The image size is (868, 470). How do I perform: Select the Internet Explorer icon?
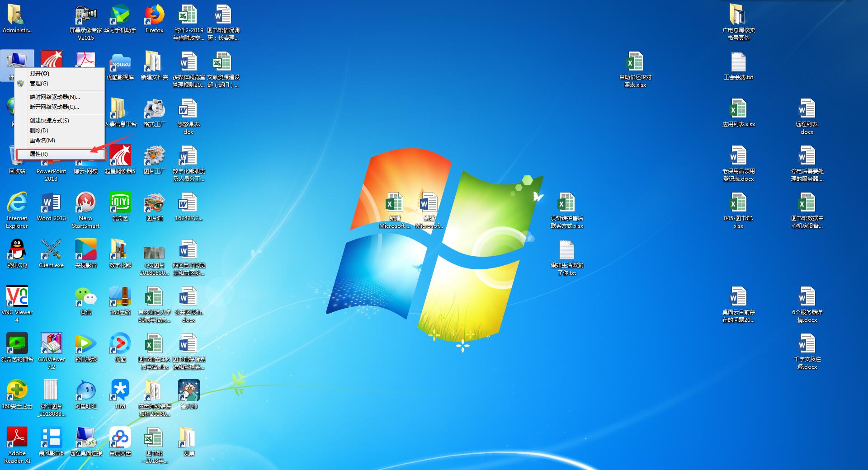(x=17, y=211)
